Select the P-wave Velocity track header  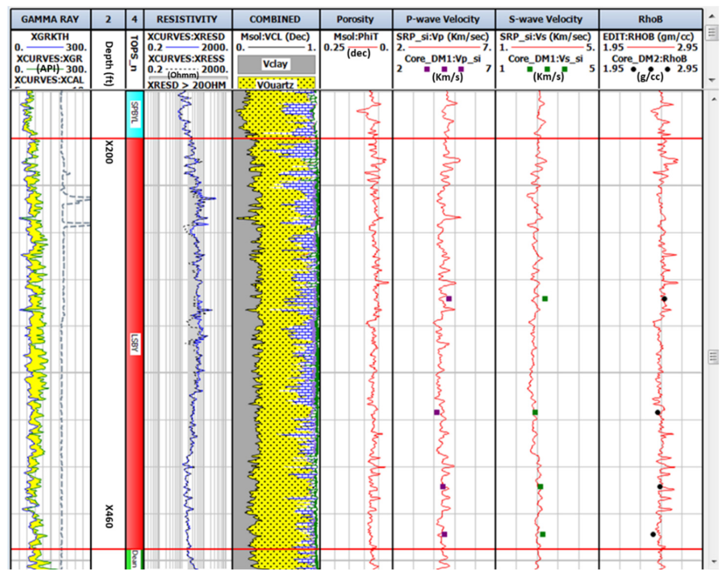tap(443, 19)
